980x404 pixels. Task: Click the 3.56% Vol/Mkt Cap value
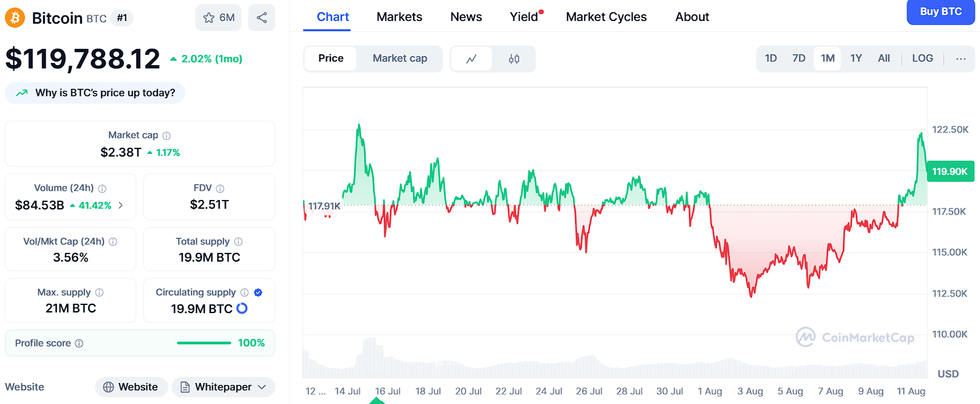point(71,258)
